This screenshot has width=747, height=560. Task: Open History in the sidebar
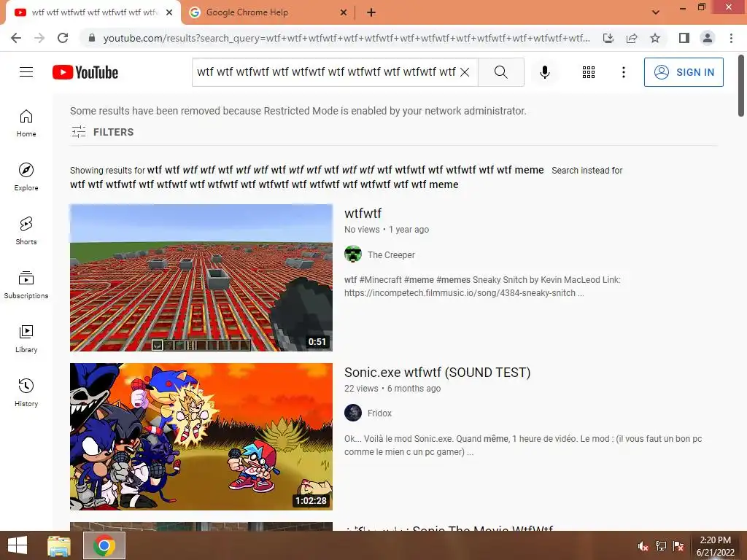tap(26, 392)
